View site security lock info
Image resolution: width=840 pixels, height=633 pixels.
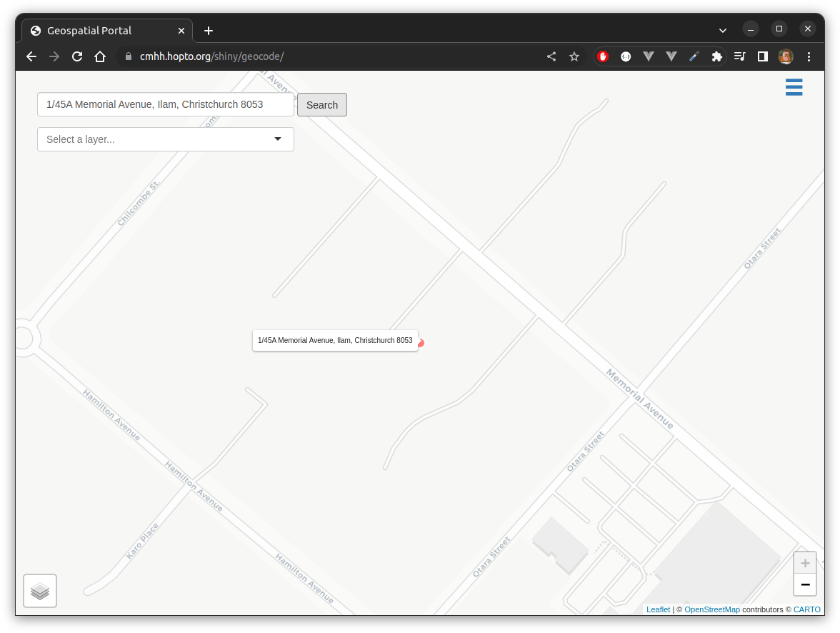(129, 56)
